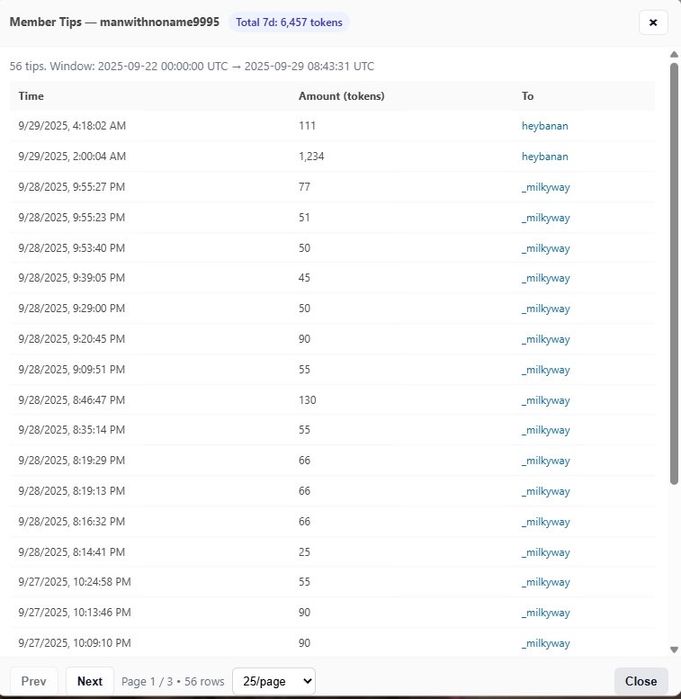
Task: Click the Page 1 / 3 • 56 rows text
Action: point(173,681)
